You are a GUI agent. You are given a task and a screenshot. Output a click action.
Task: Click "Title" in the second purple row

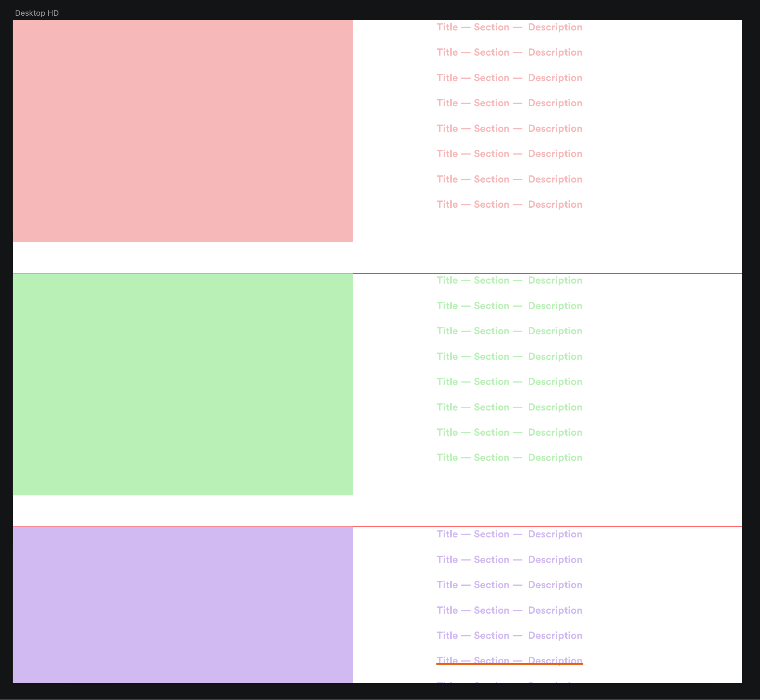click(447, 559)
